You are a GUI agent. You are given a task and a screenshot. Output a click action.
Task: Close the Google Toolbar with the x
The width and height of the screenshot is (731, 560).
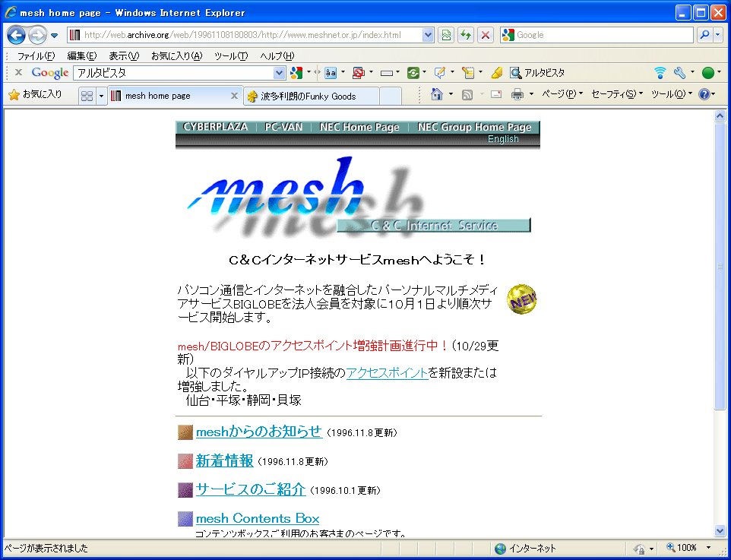19,72
